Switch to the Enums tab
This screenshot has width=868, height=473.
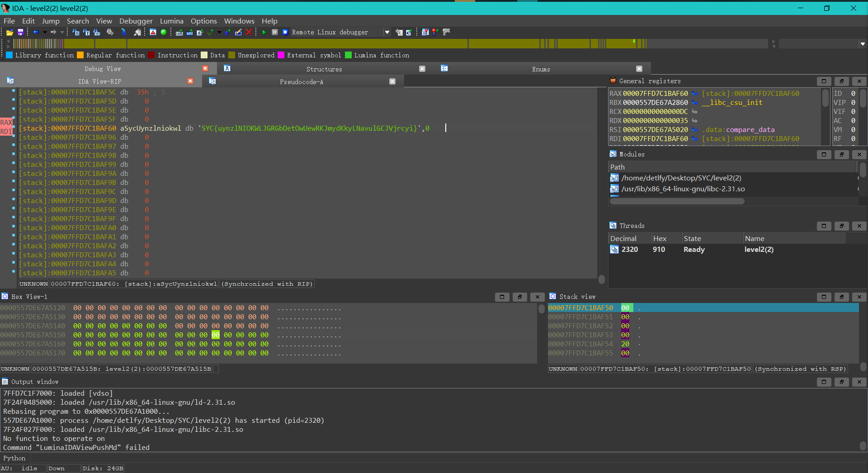click(x=541, y=69)
